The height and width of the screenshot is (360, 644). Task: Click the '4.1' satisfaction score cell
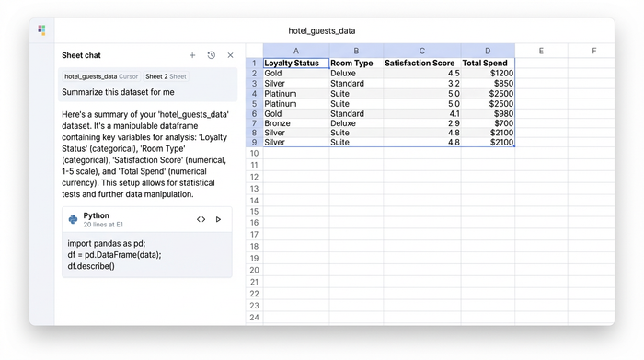(x=421, y=114)
